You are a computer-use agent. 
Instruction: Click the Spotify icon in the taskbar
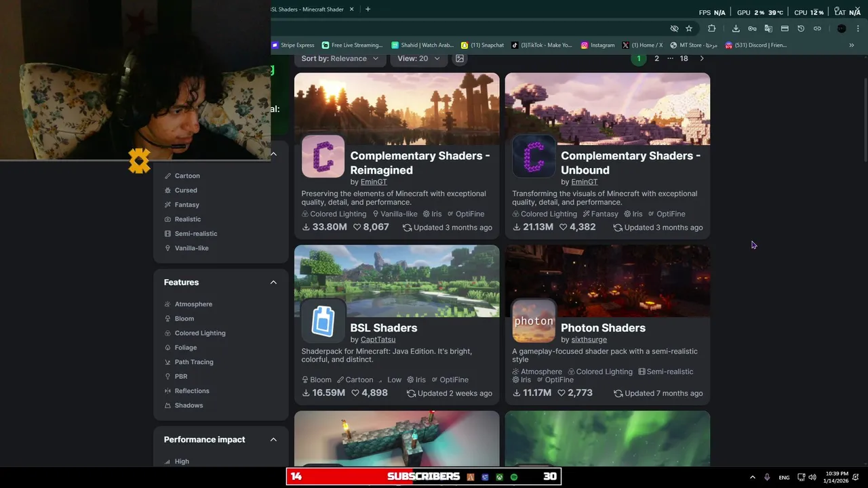(514, 477)
